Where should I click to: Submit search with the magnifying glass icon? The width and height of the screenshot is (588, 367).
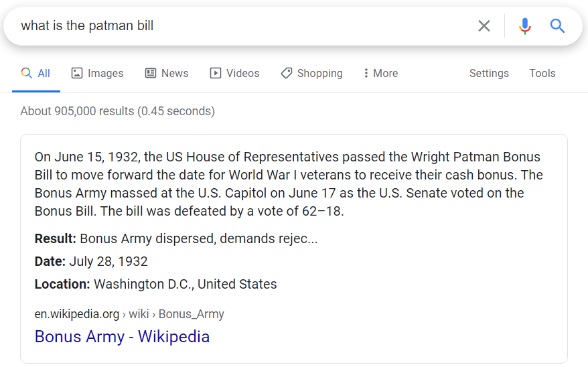click(557, 26)
